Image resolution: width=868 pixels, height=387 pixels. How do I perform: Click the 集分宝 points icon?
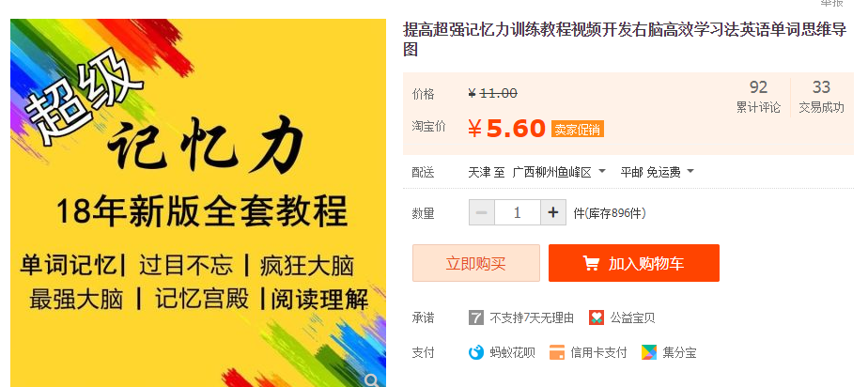649,352
